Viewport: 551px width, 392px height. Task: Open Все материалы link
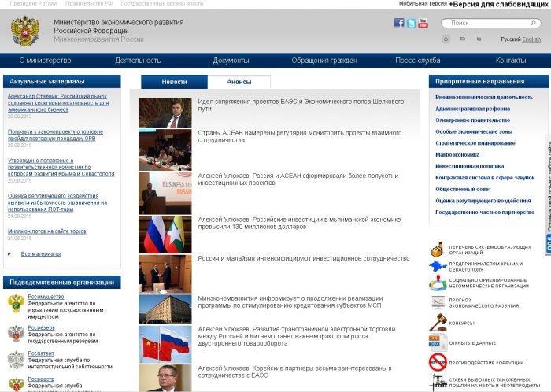(41, 253)
